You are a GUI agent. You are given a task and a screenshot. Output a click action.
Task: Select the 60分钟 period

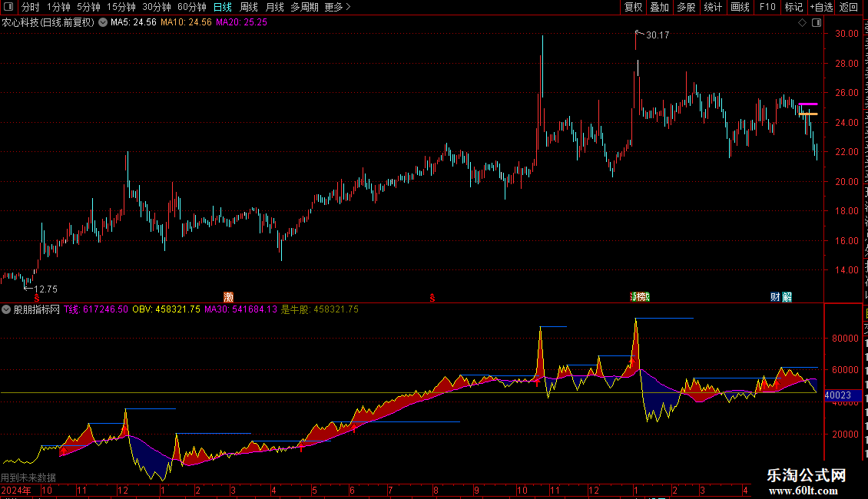tap(192, 7)
